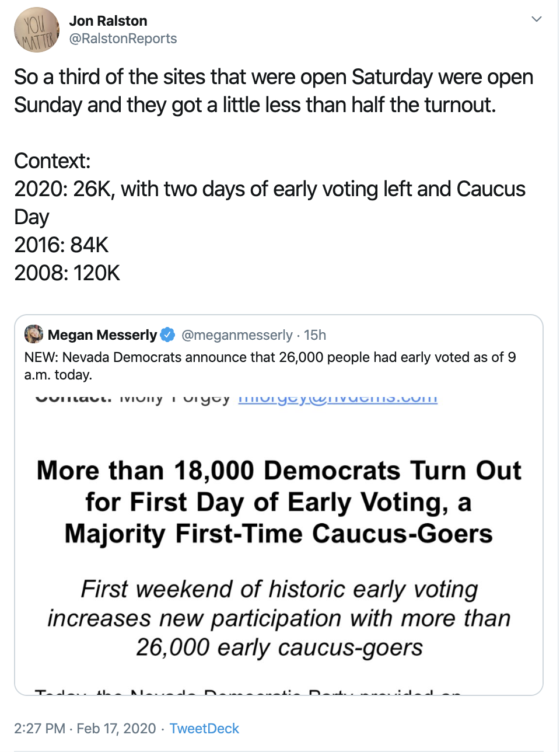Viewport: 560px width, 752px height.
Task: Open the tweet options chevron menu
Action: click(537, 19)
